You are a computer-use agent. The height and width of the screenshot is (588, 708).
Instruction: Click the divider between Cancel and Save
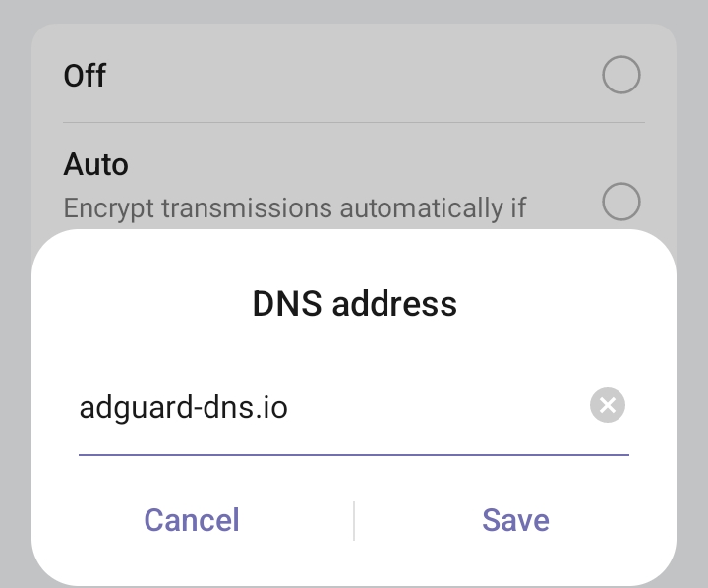point(354,520)
